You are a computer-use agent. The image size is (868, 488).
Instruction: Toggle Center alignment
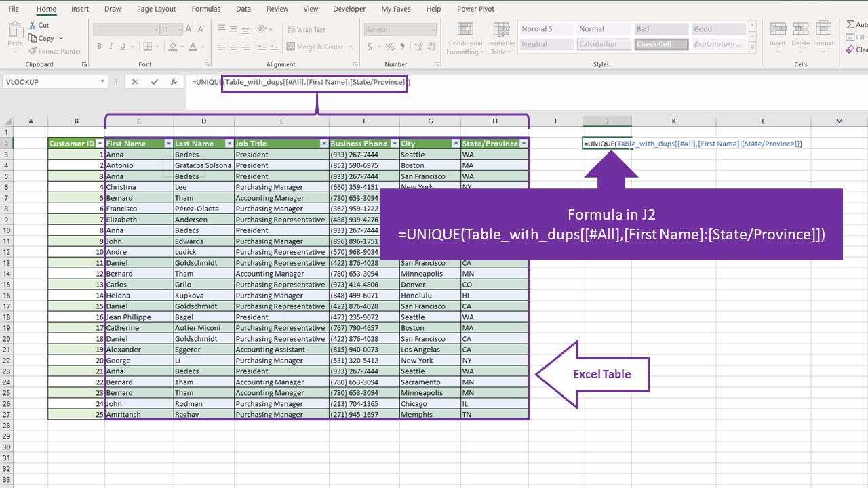coord(235,47)
